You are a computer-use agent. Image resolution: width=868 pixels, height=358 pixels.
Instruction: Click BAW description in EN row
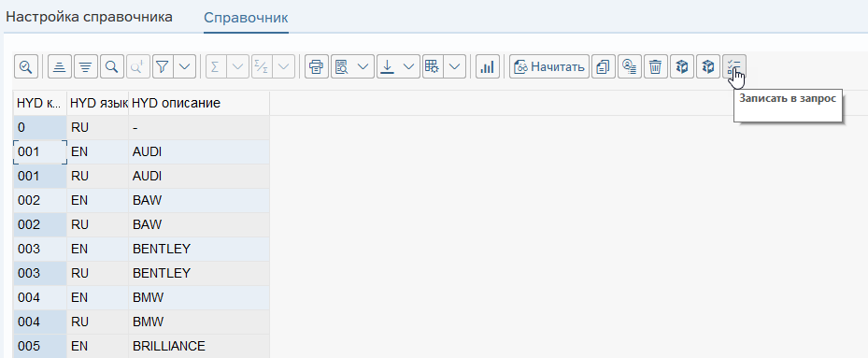click(x=199, y=201)
